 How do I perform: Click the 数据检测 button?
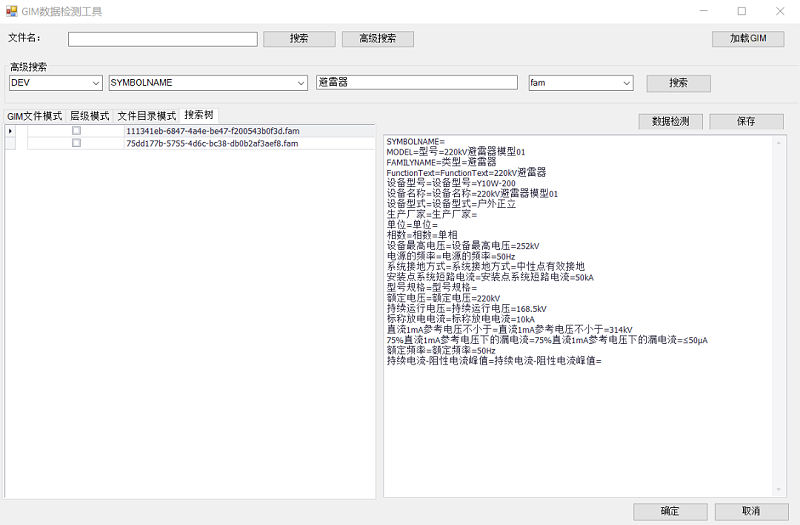(670, 121)
